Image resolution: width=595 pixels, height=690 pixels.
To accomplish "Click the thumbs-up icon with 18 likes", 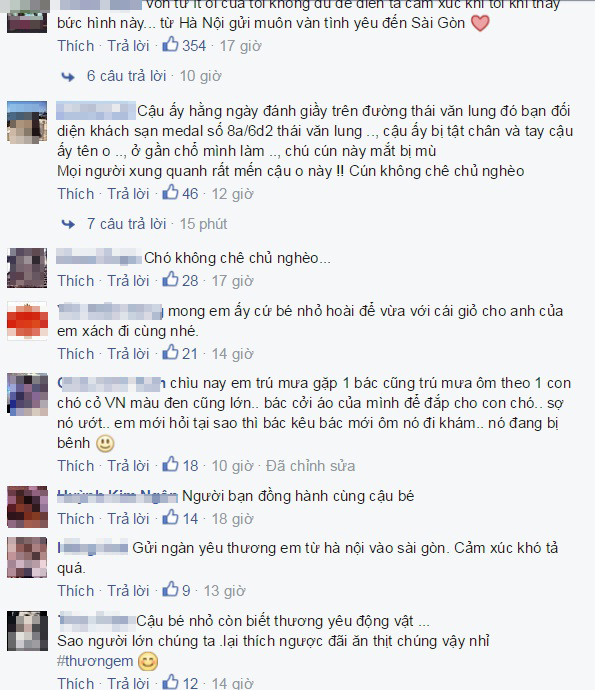I will [x=170, y=464].
